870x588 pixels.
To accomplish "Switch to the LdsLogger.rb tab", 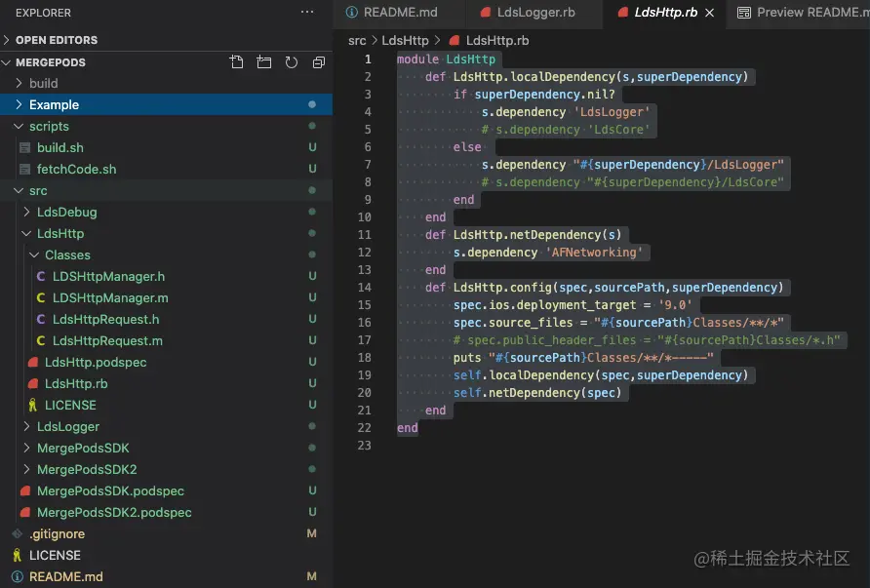I will click(x=534, y=13).
